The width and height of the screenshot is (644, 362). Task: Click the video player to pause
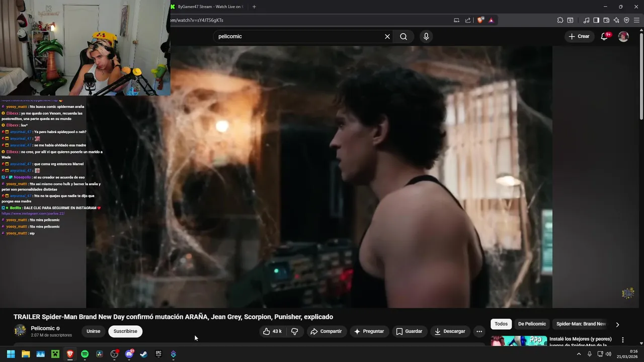319,176
